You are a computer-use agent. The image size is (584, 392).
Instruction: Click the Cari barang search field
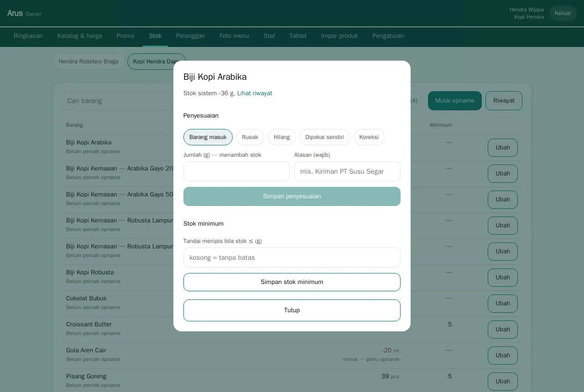tap(119, 101)
